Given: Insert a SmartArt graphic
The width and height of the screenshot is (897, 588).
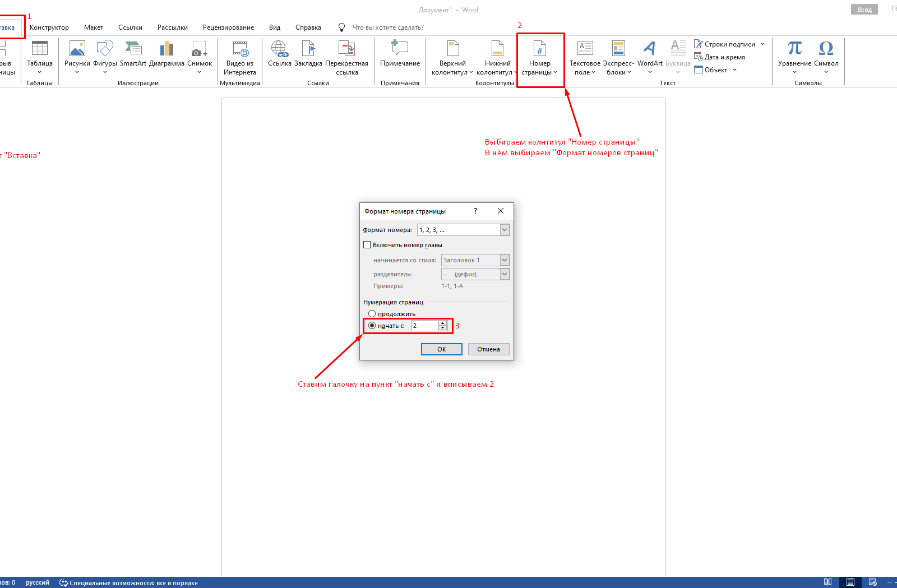Looking at the screenshot, I should tap(133, 49).
